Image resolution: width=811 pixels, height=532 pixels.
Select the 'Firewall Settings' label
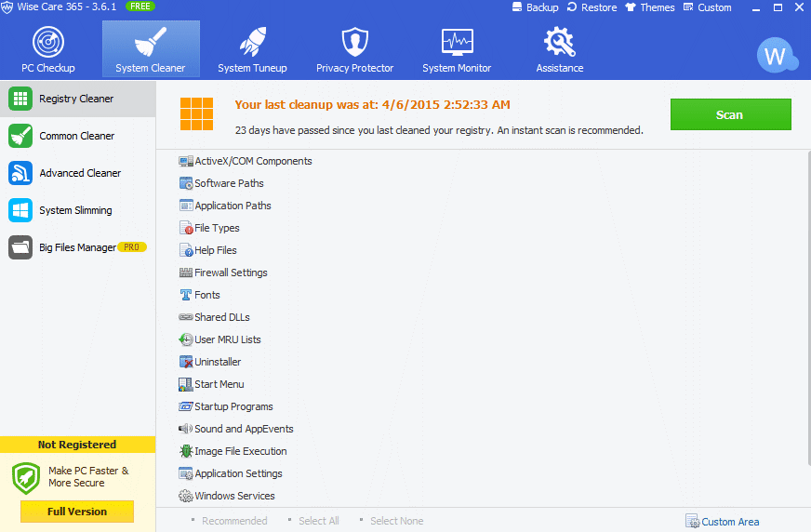pos(231,273)
